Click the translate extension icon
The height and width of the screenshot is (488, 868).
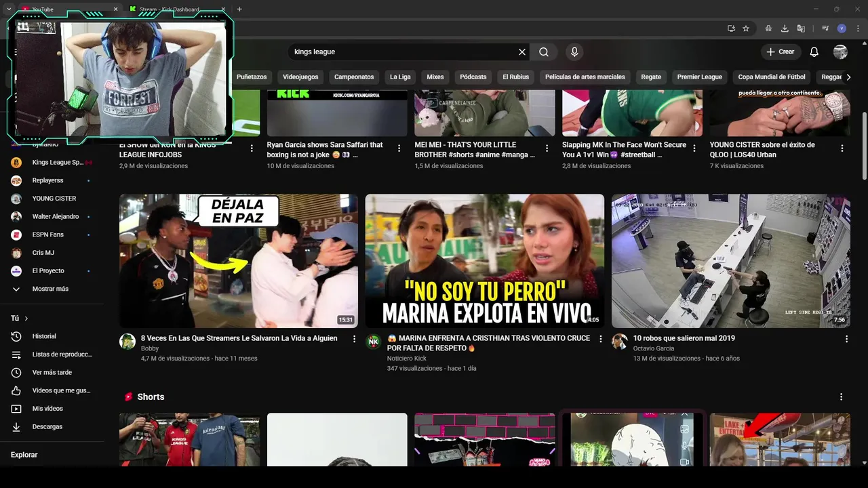click(801, 28)
